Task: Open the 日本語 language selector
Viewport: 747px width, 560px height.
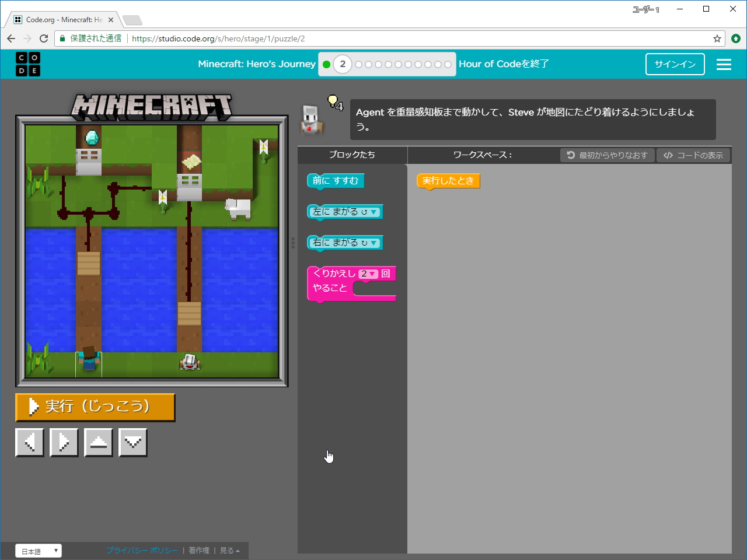Action: click(x=38, y=550)
